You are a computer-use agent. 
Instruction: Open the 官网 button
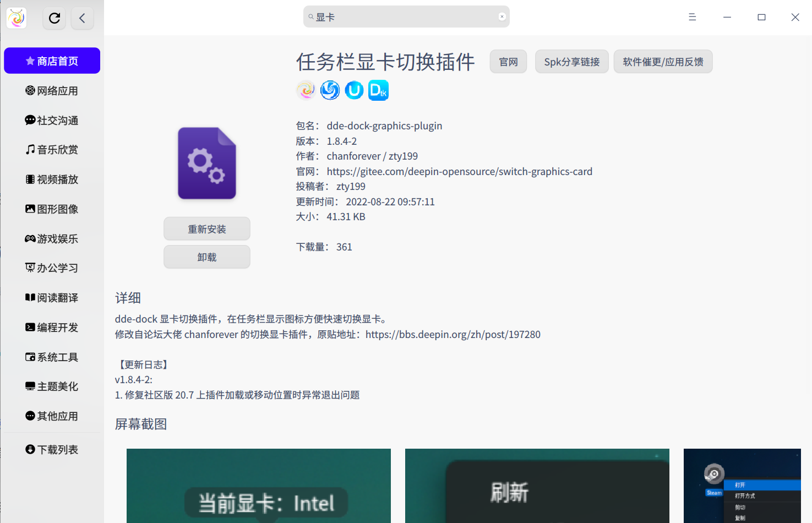(x=508, y=62)
